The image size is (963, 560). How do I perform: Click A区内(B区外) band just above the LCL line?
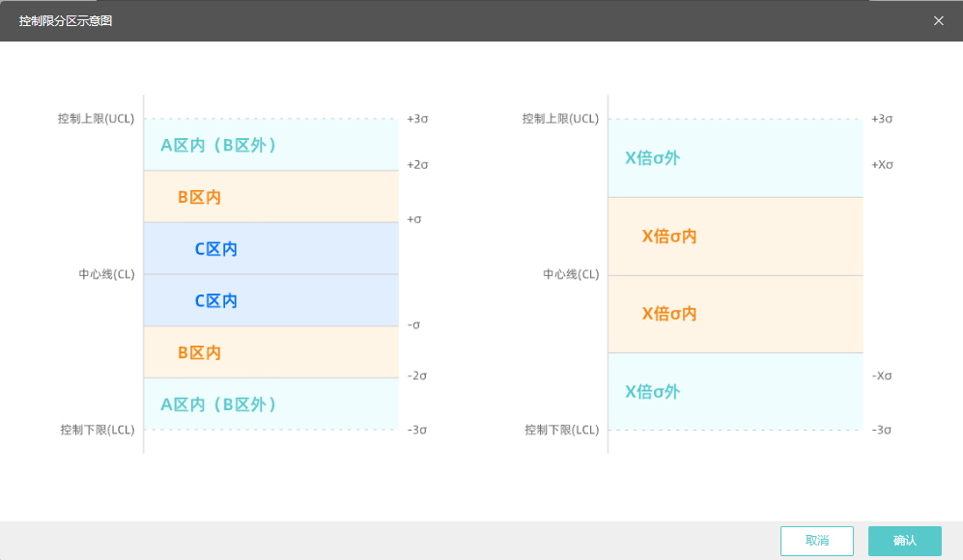(x=271, y=404)
